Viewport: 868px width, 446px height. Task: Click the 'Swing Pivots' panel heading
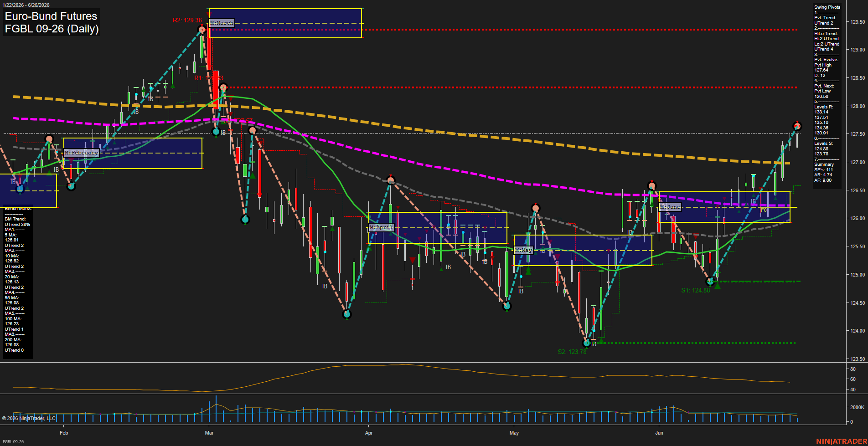pyautogui.click(x=827, y=7)
